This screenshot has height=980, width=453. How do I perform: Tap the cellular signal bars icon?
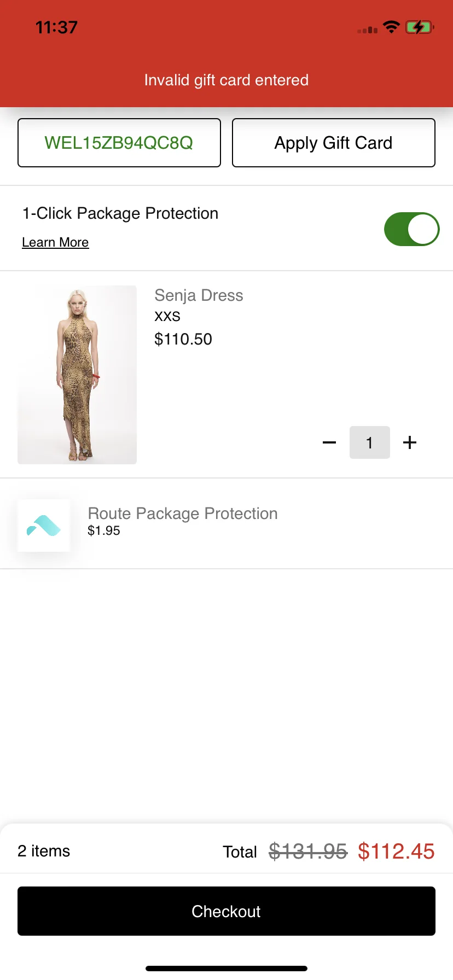pyautogui.click(x=368, y=30)
